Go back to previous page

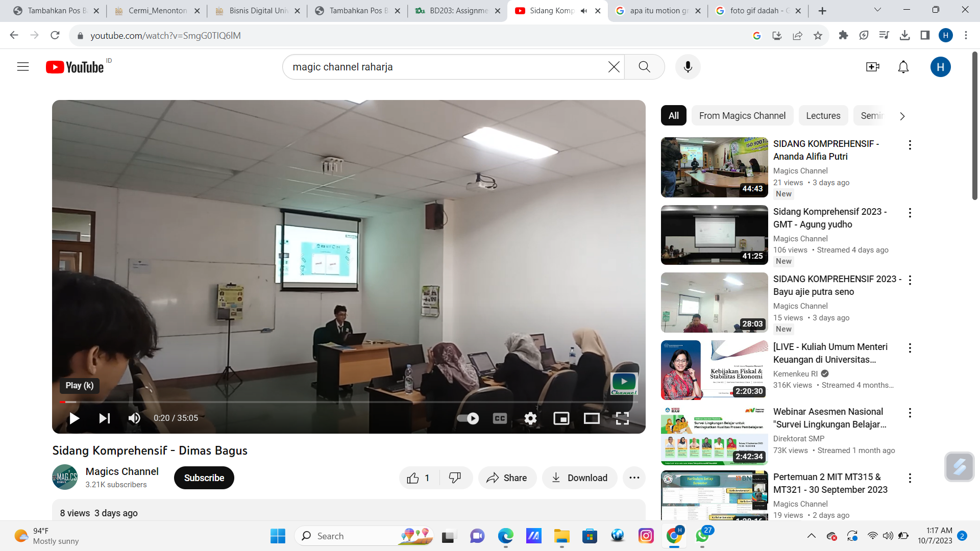click(14, 35)
